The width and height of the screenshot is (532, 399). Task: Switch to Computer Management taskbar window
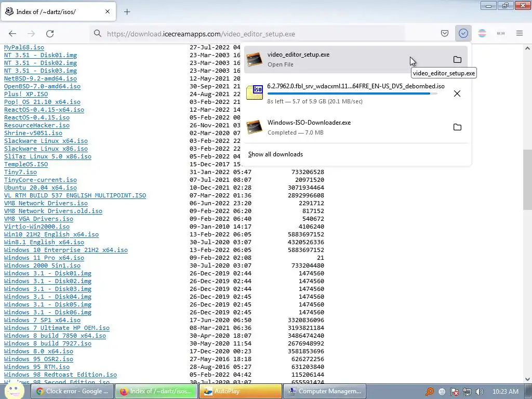point(325,392)
